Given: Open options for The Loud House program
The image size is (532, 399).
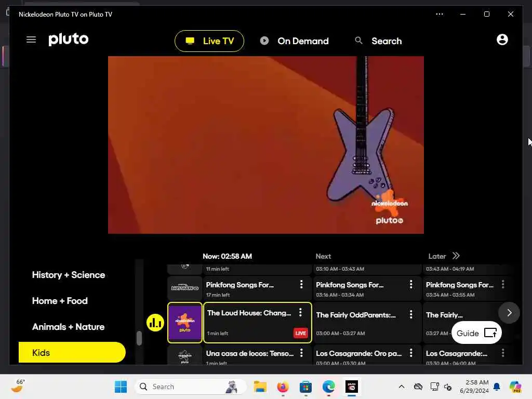Looking at the screenshot, I should point(300,312).
